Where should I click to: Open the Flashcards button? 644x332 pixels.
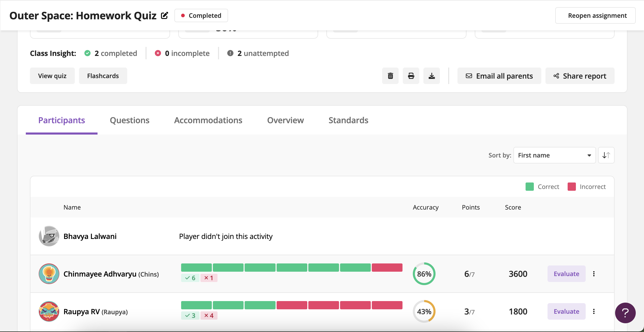click(103, 76)
